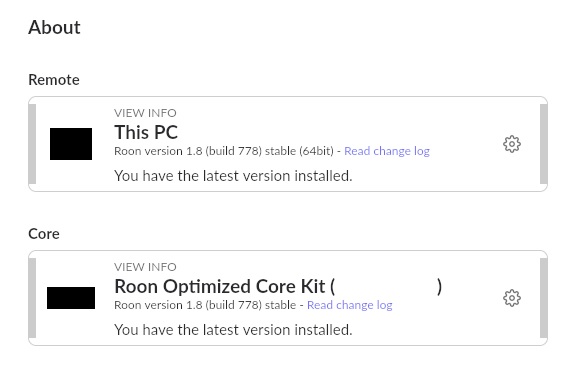Select VIEW INFO above Roon Optimized Core Kit
The width and height of the screenshot is (579, 389).
[145, 267]
